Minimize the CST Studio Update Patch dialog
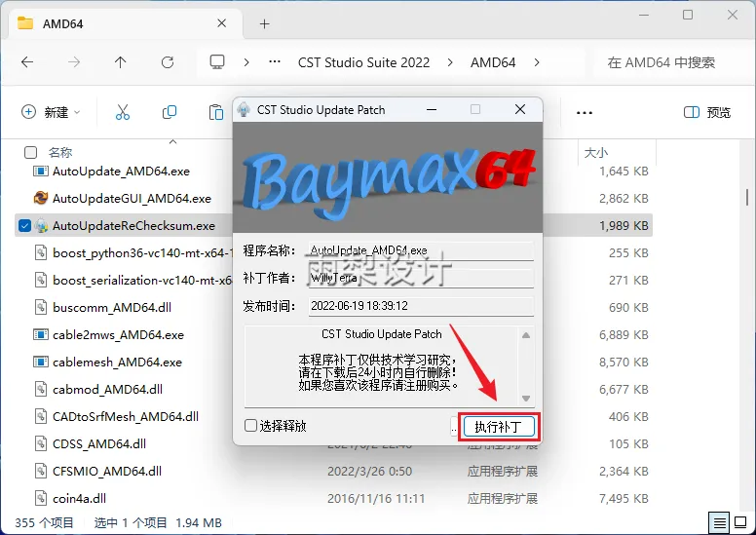 coord(432,109)
